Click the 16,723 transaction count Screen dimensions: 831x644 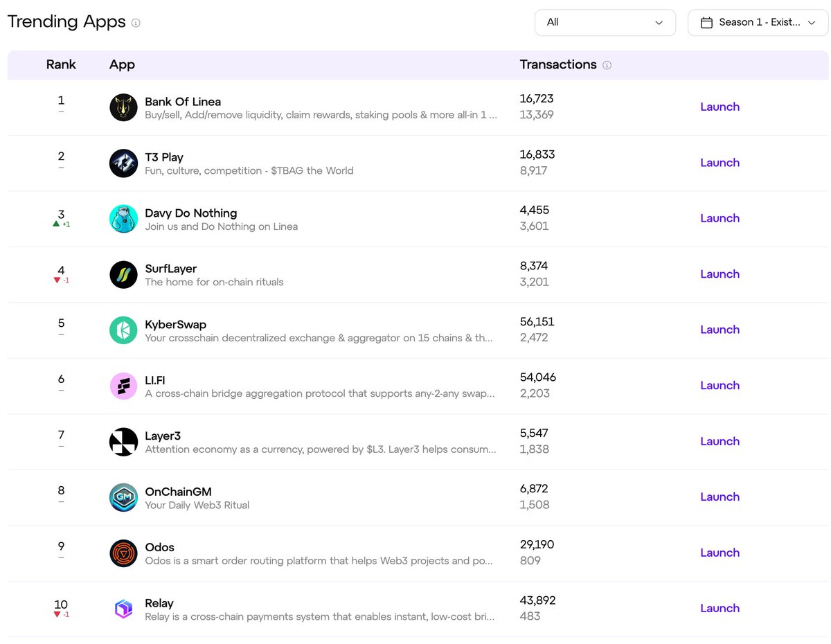tap(537, 99)
